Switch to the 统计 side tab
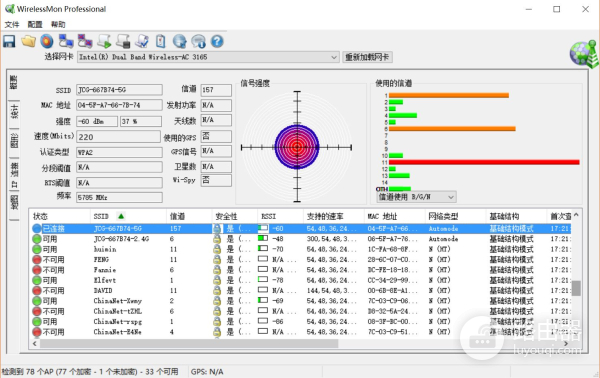The height and width of the screenshot is (378, 600). (14, 112)
